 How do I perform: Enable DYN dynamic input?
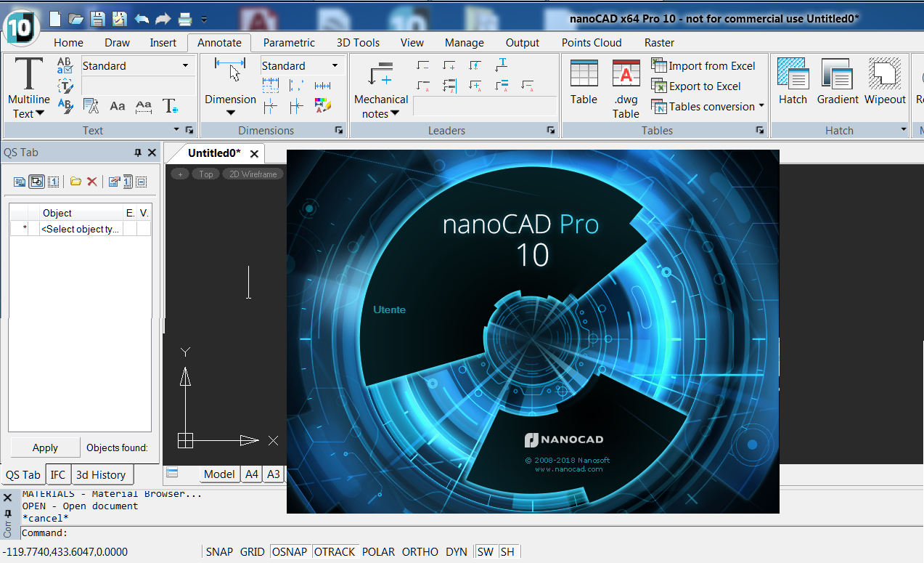pos(456,551)
